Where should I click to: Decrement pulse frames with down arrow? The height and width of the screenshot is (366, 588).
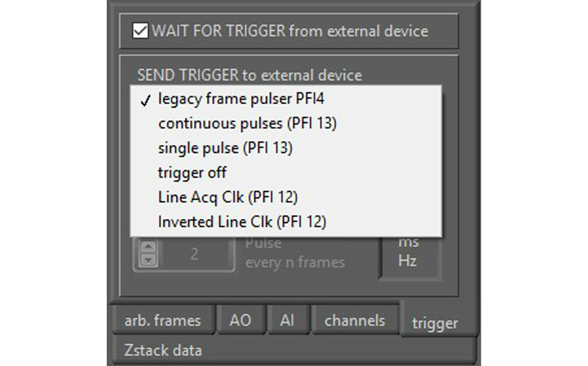pos(149,260)
